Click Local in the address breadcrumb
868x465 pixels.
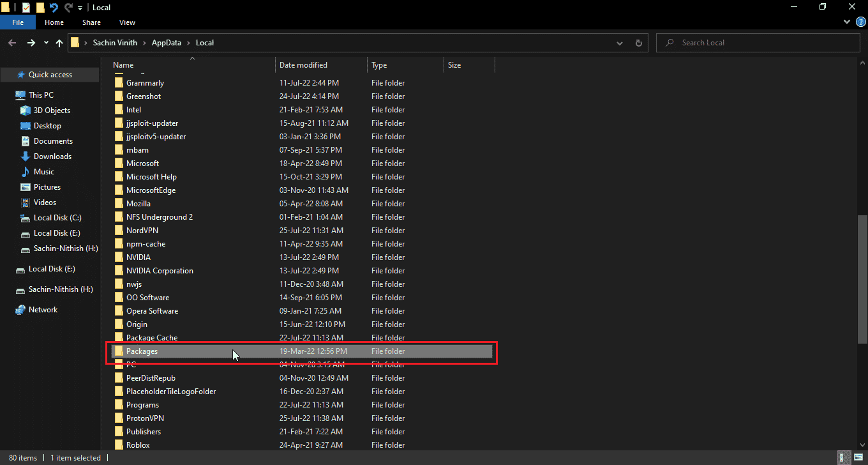point(205,43)
